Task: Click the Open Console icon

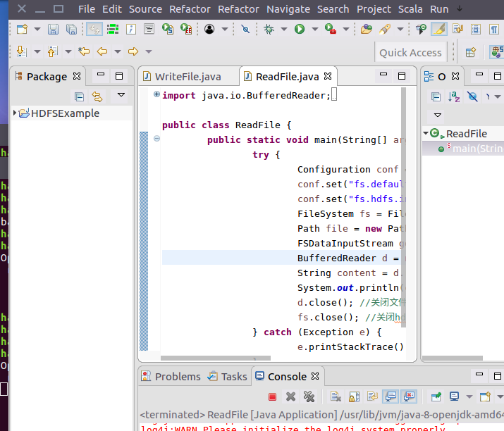Action: click(x=485, y=396)
